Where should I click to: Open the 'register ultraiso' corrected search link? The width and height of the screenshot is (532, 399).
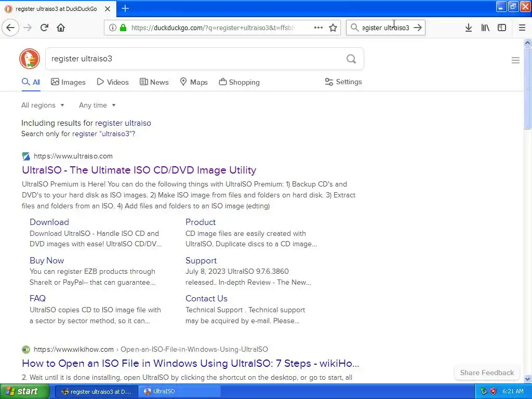pos(123,123)
